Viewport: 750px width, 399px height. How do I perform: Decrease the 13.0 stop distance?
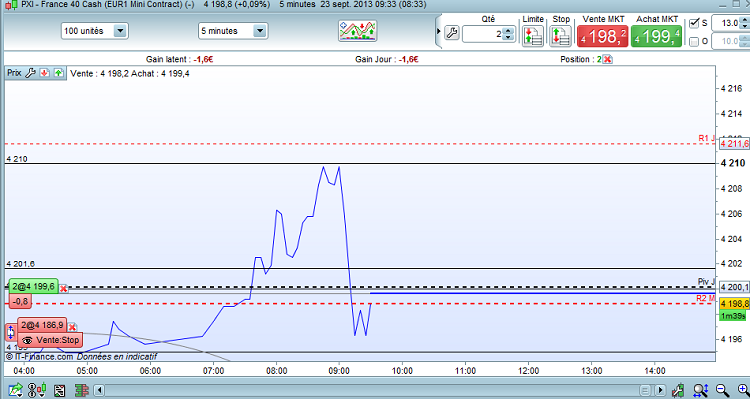click(x=744, y=26)
